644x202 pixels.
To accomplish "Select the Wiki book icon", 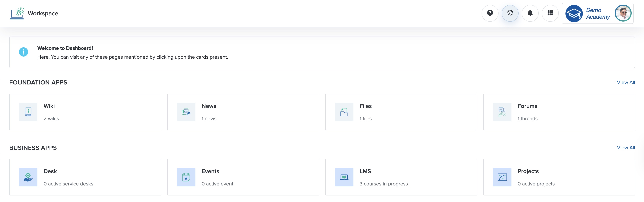I will pyautogui.click(x=28, y=112).
